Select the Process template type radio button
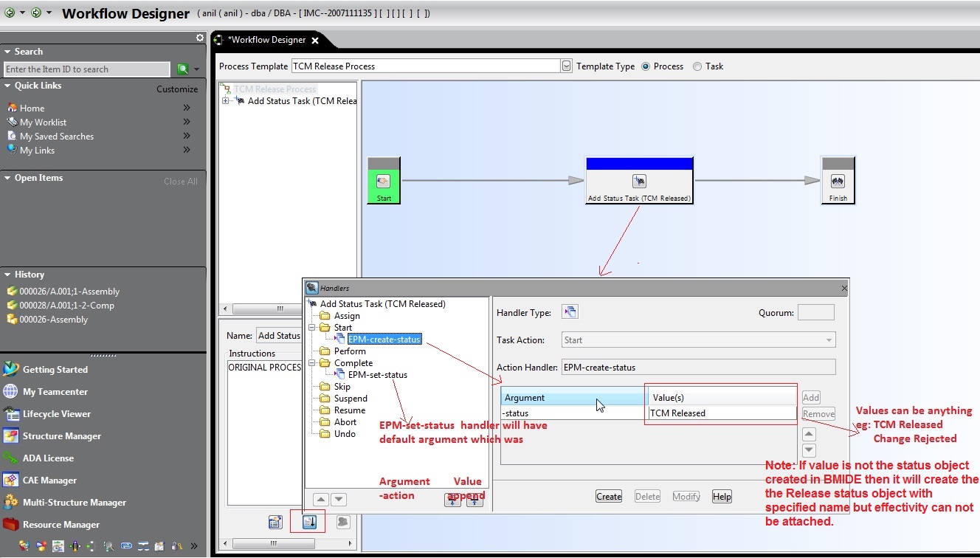The image size is (980, 558). [x=646, y=66]
